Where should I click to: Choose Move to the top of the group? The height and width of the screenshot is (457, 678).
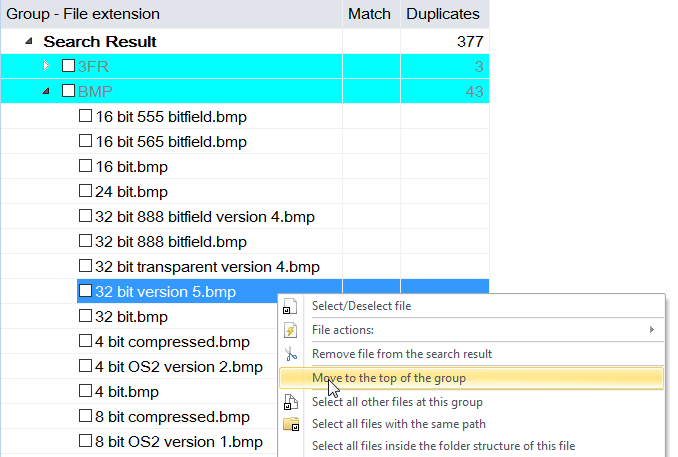tap(389, 378)
